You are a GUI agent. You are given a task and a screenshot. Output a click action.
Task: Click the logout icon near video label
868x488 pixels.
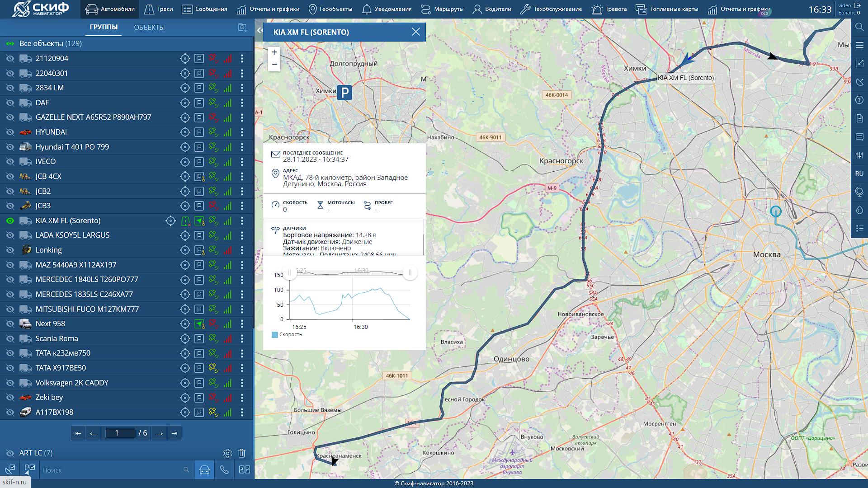[x=857, y=5]
